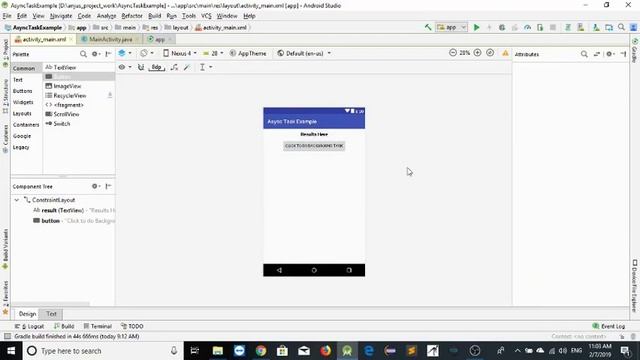Run the app with green play button

476,27
